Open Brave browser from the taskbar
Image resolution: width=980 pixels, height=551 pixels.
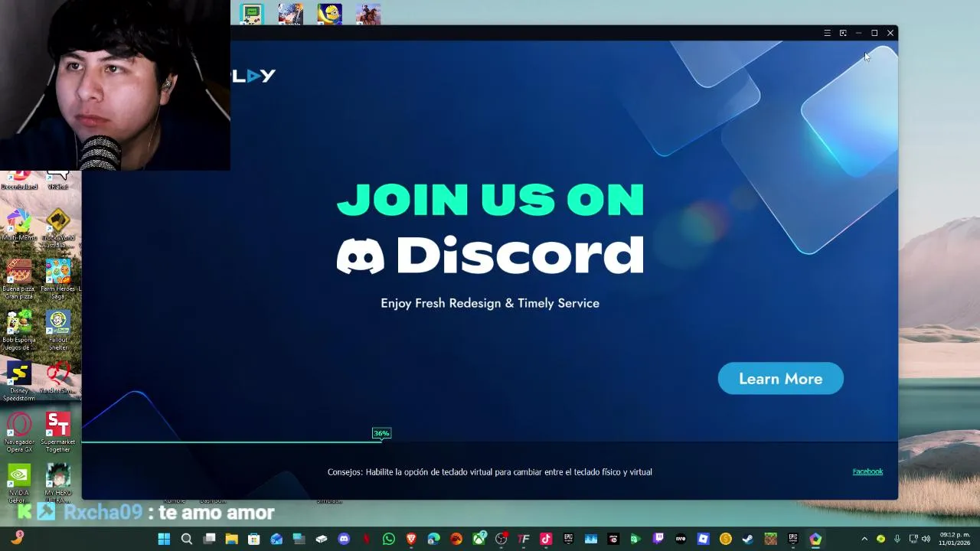(x=411, y=539)
